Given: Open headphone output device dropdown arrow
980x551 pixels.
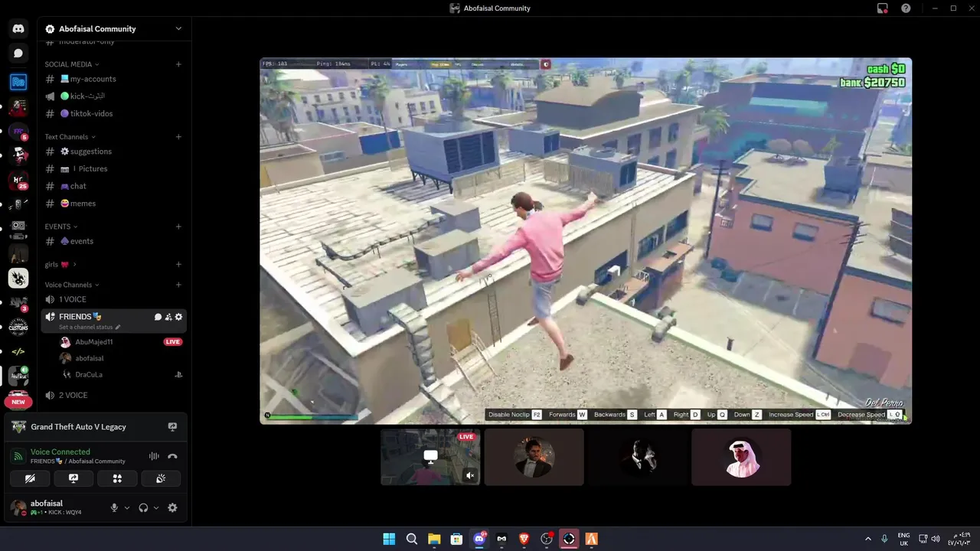Looking at the screenshot, I should tap(156, 507).
